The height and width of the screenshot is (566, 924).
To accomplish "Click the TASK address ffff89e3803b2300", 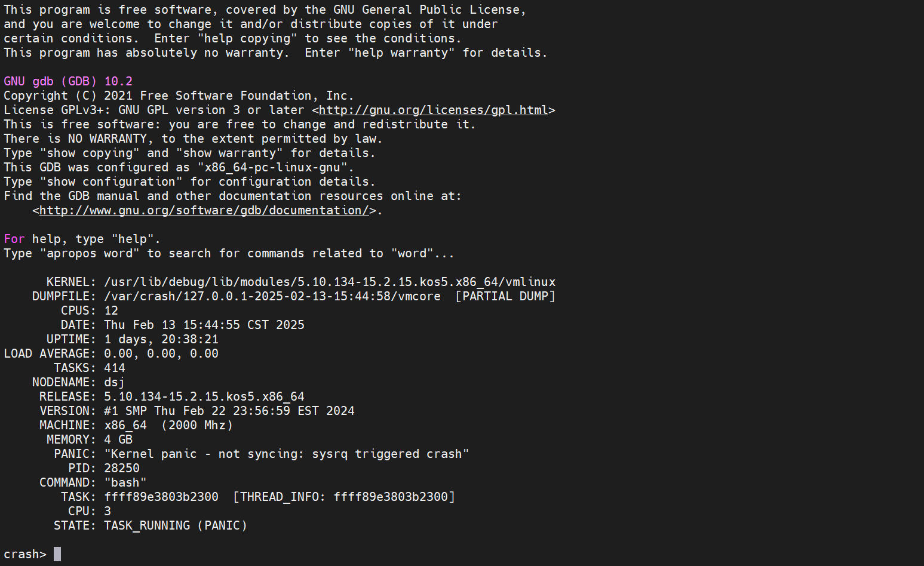I will pyautogui.click(x=161, y=497).
